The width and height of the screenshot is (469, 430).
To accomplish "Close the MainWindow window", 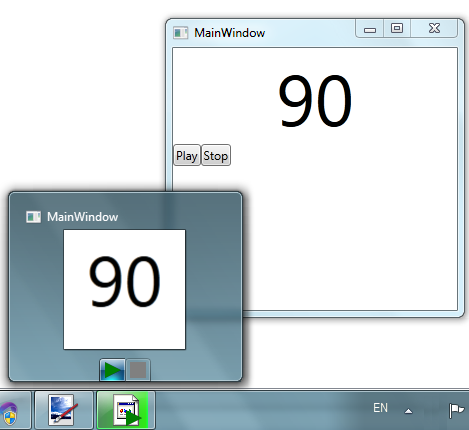I will (434, 29).
